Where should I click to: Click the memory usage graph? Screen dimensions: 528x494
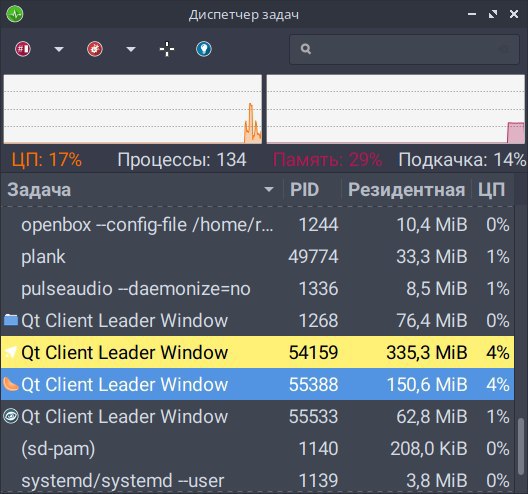[396, 109]
